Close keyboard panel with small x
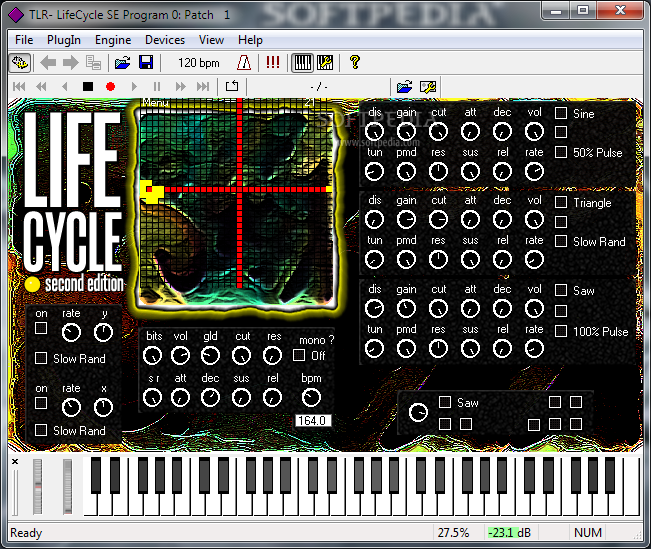This screenshot has height=549, width=651. (x=15, y=461)
